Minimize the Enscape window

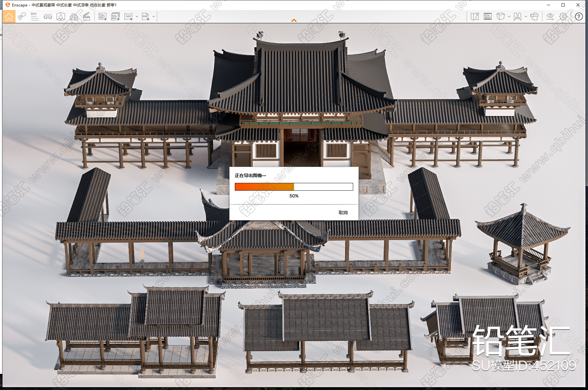549,5
